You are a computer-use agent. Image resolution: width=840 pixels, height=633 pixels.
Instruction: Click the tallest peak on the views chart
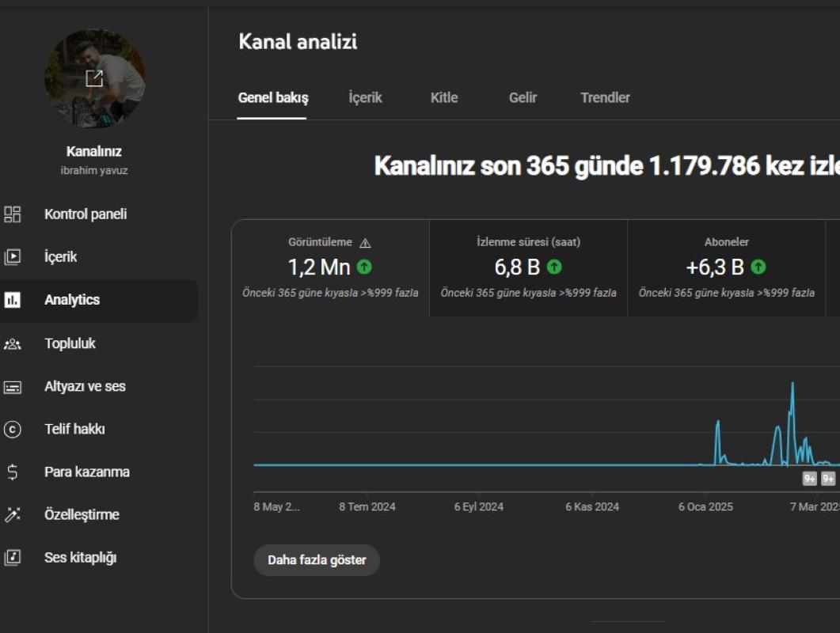click(x=792, y=384)
